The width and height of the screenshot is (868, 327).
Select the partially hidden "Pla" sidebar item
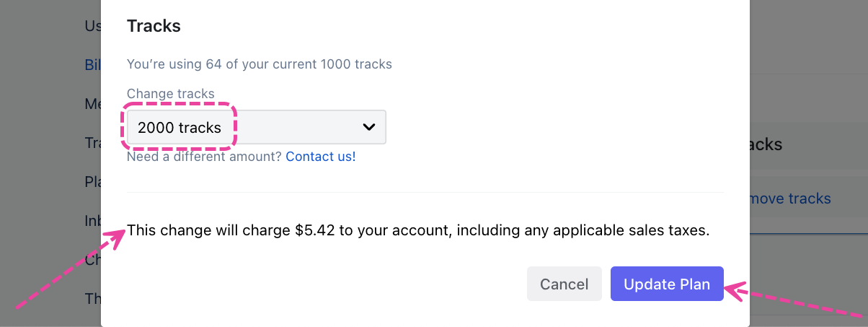point(93,182)
